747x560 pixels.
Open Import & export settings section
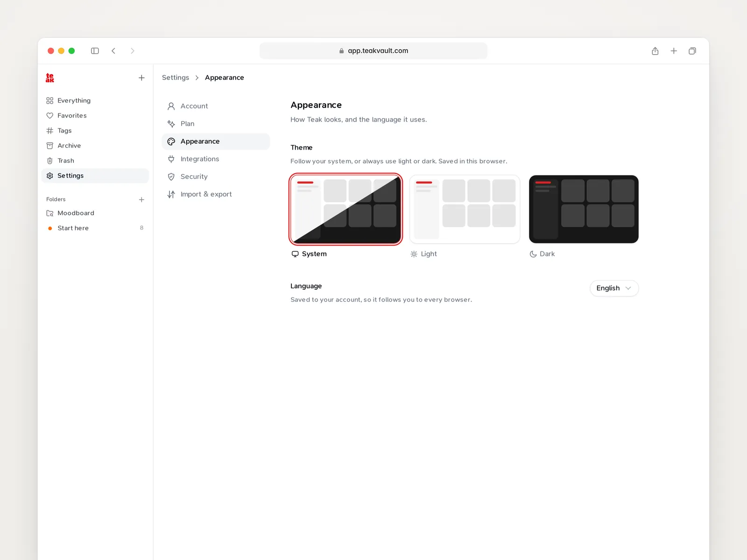point(216,195)
